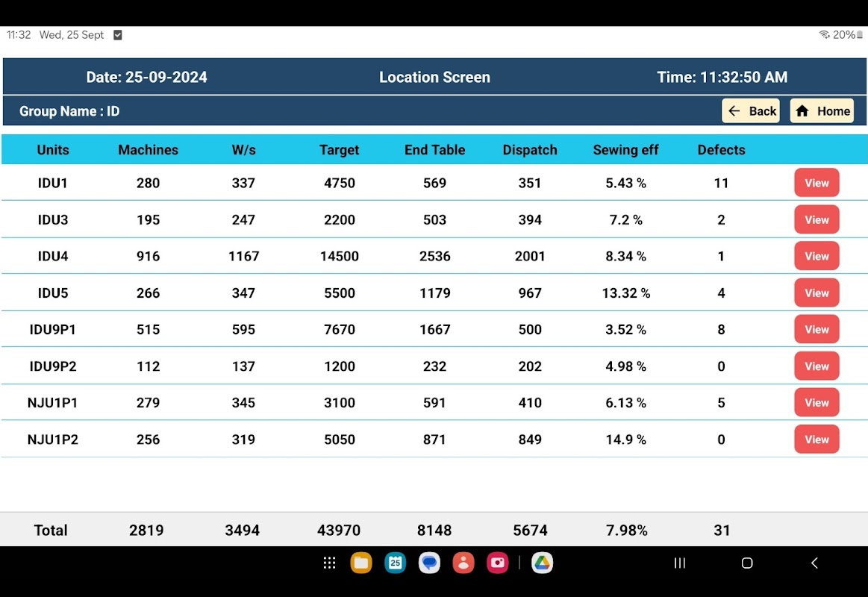The height and width of the screenshot is (597, 868).
Task: Select the IDU4 unit name cell
Action: pyautogui.click(x=52, y=256)
